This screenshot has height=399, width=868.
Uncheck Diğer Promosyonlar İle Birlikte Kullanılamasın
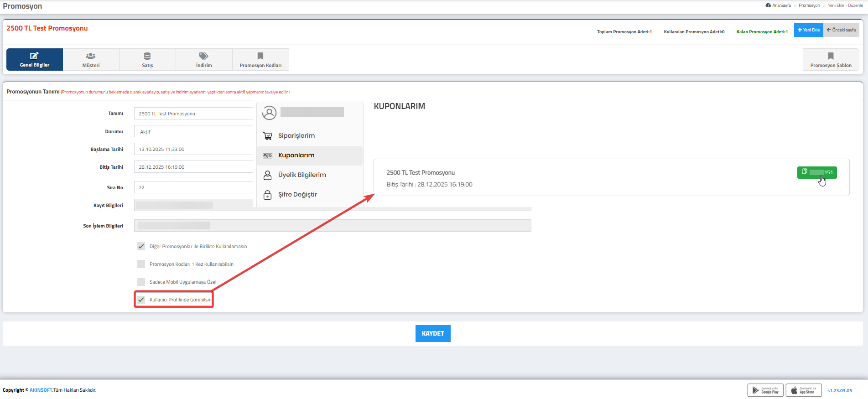pos(141,246)
